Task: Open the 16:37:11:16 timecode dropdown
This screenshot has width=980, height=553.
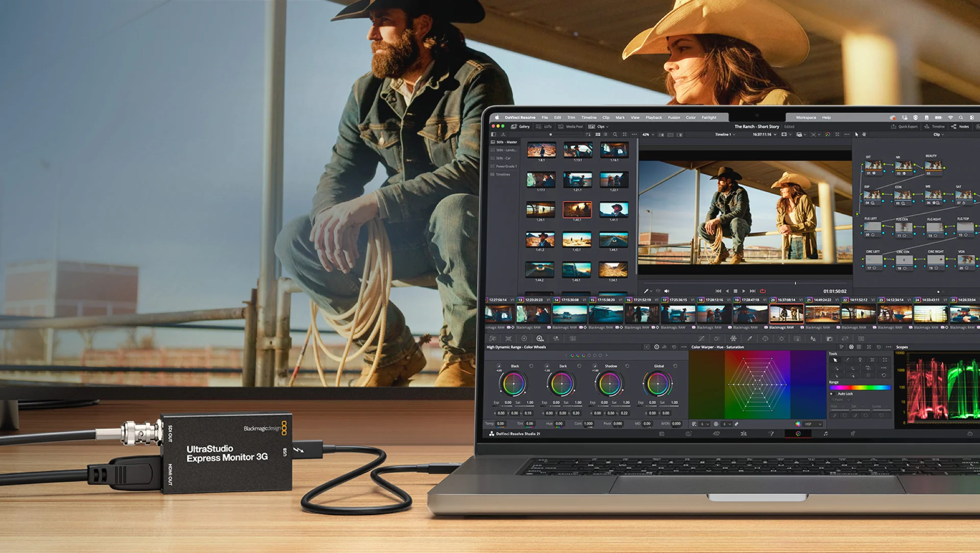Action: 765,135
